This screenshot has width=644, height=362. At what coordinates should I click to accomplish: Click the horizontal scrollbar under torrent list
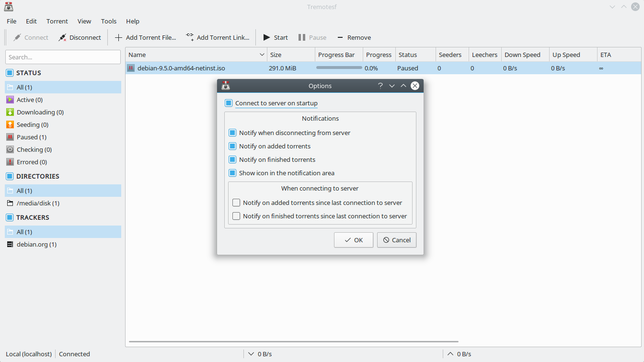293,341
